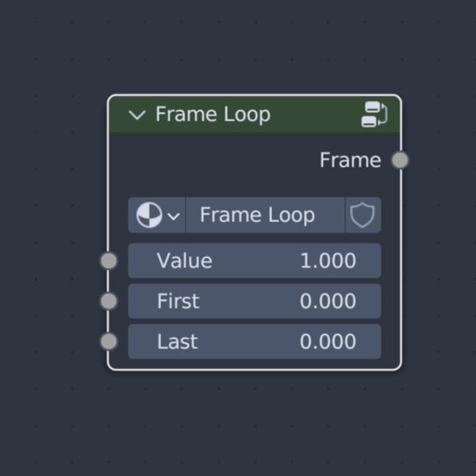
Task: Click the Value input socket
Action: [x=109, y=261]
